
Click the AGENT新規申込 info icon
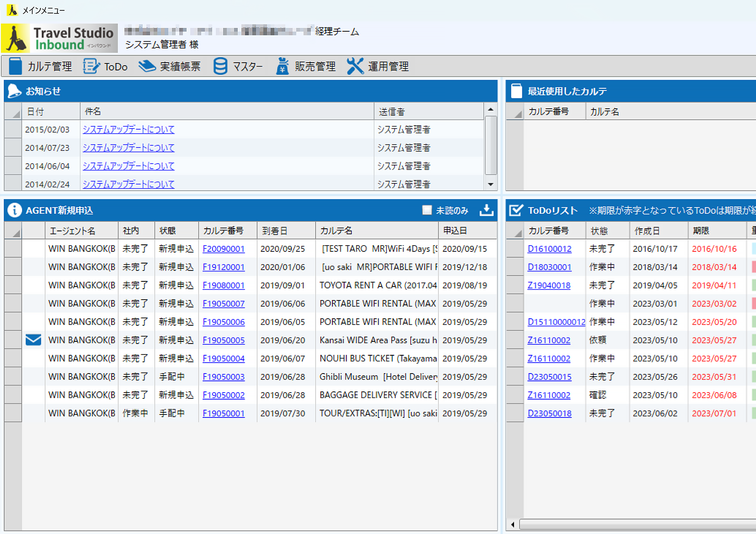pos(14,210)
